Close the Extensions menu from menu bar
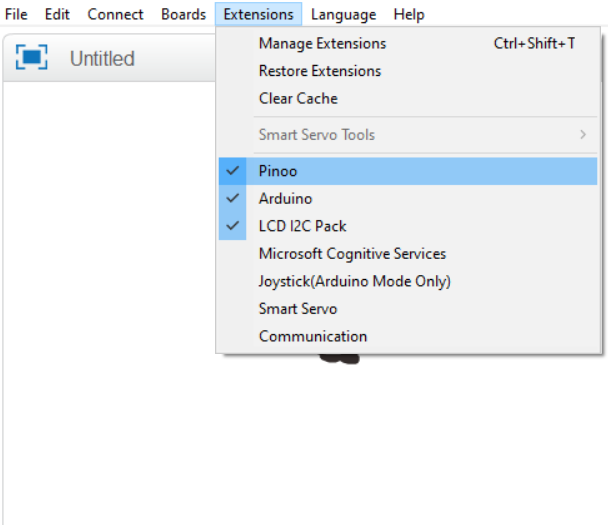The image size is (608, 525). [259, 14]
